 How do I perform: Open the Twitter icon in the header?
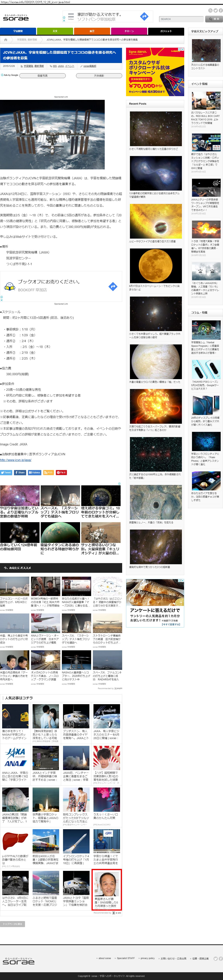click(215, 11)
